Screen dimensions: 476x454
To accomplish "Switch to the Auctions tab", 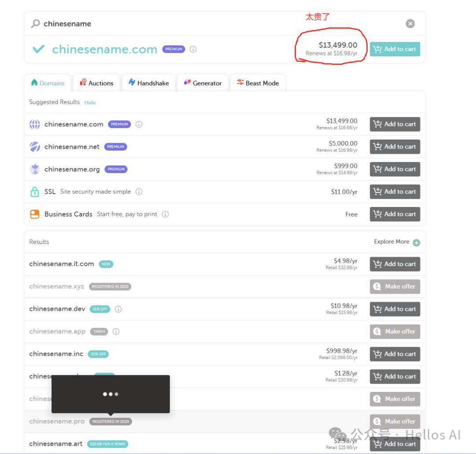I will (x=97, y=83).
